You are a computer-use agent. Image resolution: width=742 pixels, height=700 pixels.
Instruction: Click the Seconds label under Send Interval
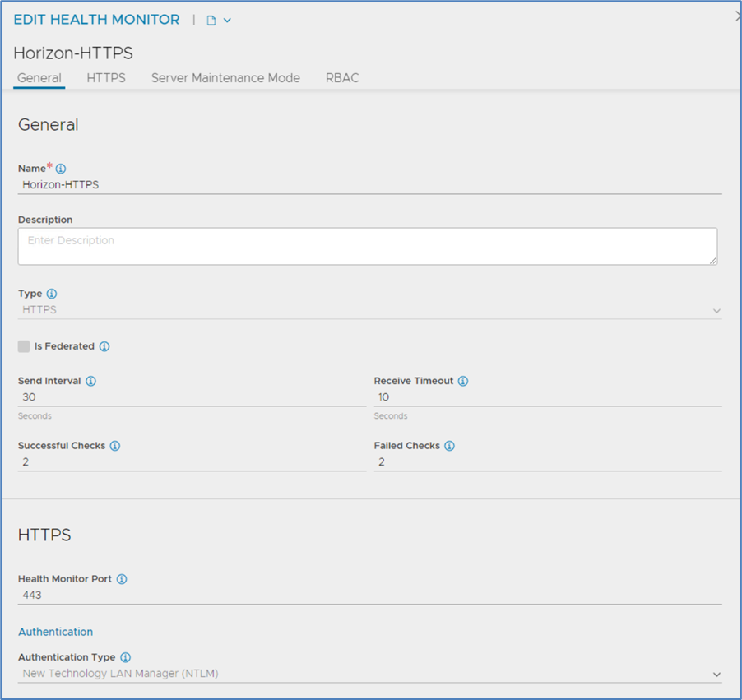point(35,416)
